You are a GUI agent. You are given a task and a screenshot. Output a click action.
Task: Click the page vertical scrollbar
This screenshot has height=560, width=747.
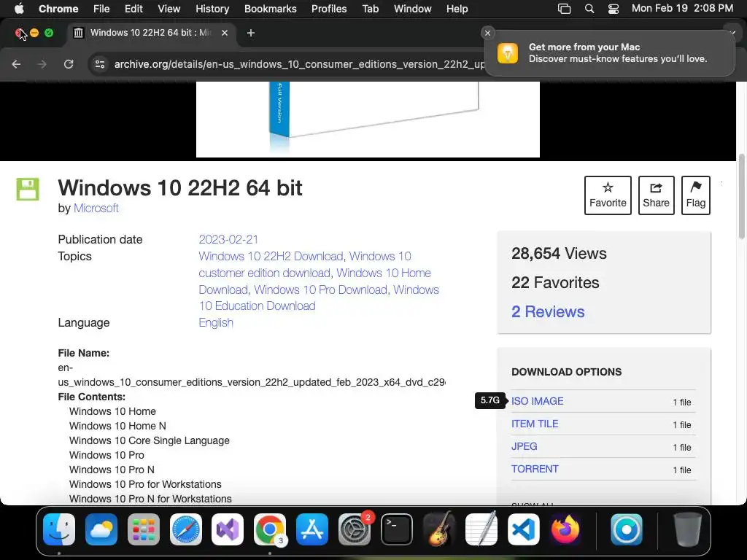point(741,196)
